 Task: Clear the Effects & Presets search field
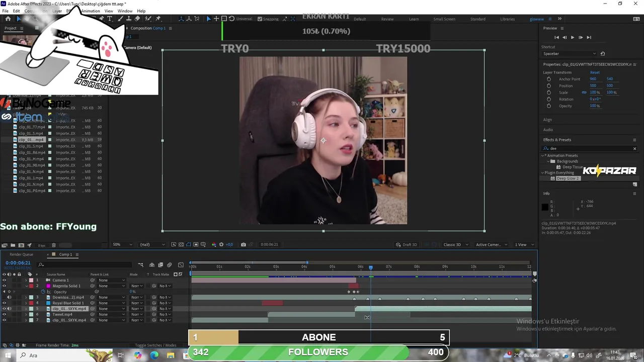point(634,148)
